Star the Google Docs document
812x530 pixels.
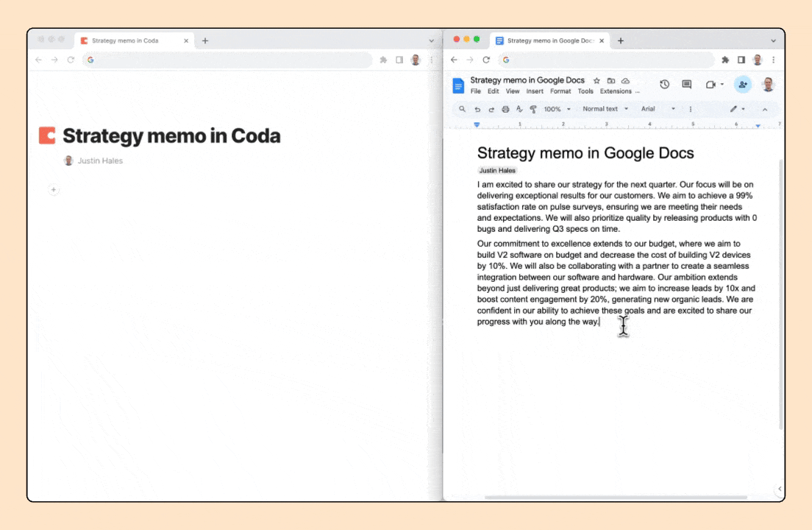click(596, 81)
